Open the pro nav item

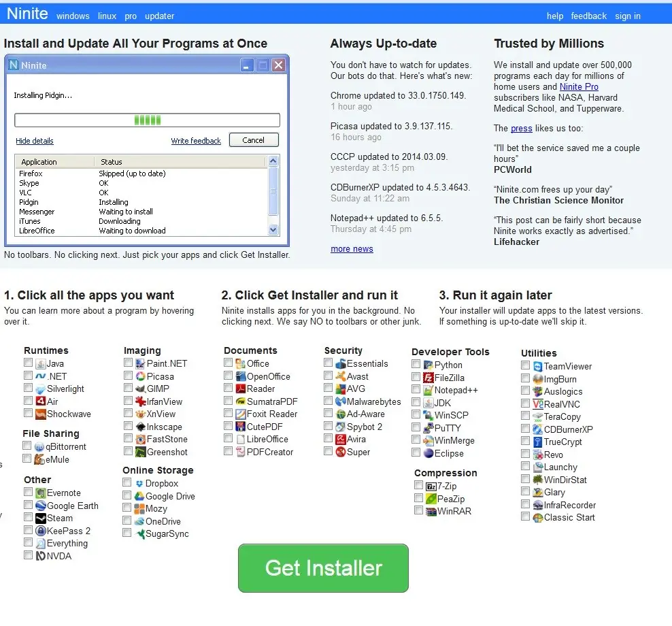(x=131, y=16)
